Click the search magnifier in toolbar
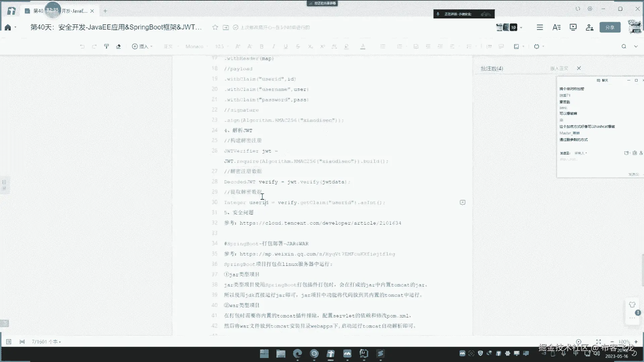Screen dimensions: 644x362 [x=624, y=46]
